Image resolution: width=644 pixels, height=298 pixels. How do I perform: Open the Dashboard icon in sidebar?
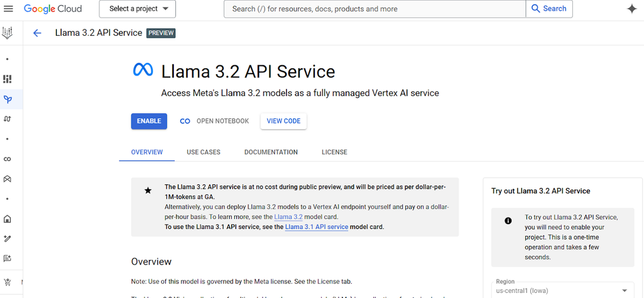[x=8, y=78]
